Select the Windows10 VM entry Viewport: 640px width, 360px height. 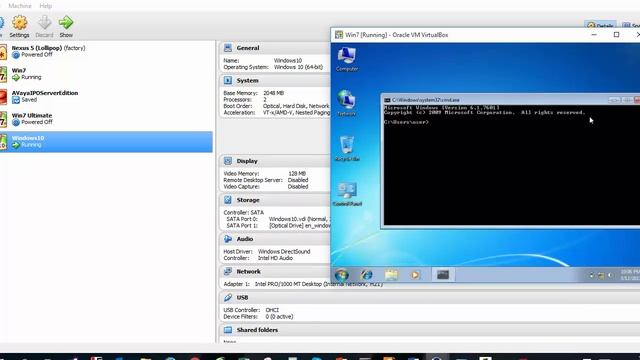[106, 142]
